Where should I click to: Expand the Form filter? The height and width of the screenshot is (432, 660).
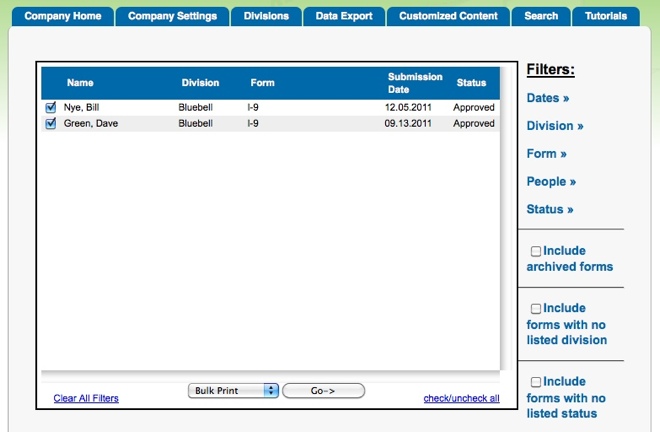coord(546,154)
